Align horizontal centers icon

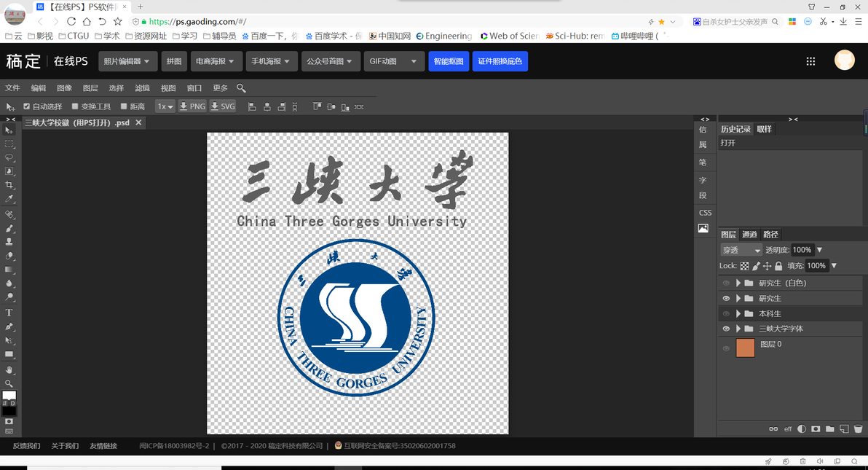(x=267, y=106)
